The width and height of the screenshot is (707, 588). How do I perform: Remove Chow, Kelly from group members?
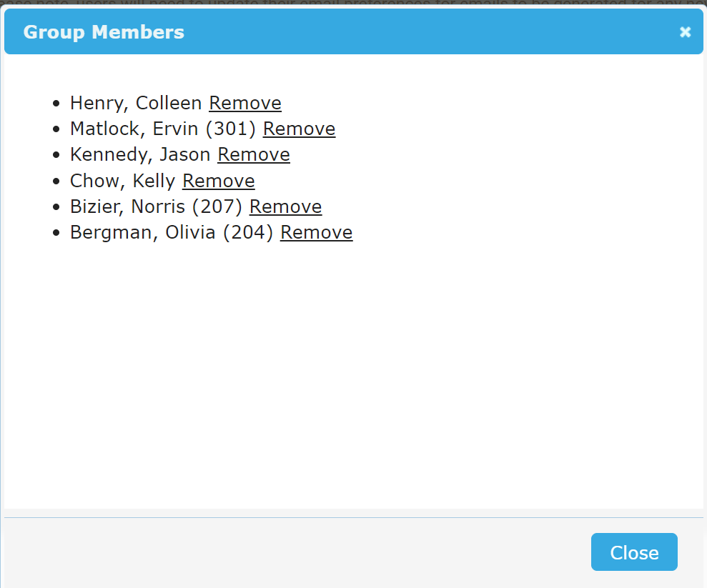point(218,181)
